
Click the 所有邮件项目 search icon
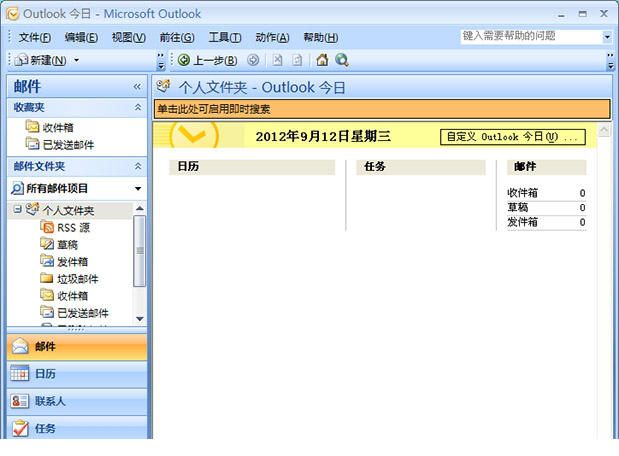17,188
